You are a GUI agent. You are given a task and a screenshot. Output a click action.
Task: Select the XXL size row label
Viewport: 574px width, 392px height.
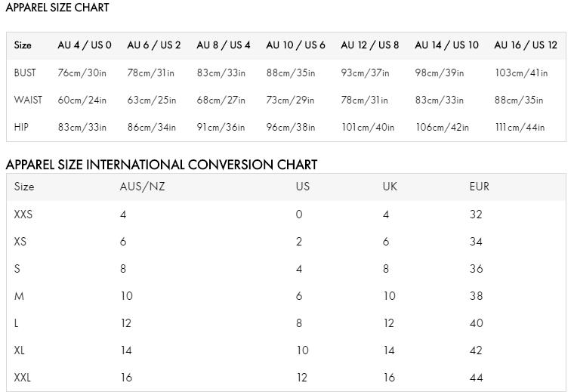(23, 378)
